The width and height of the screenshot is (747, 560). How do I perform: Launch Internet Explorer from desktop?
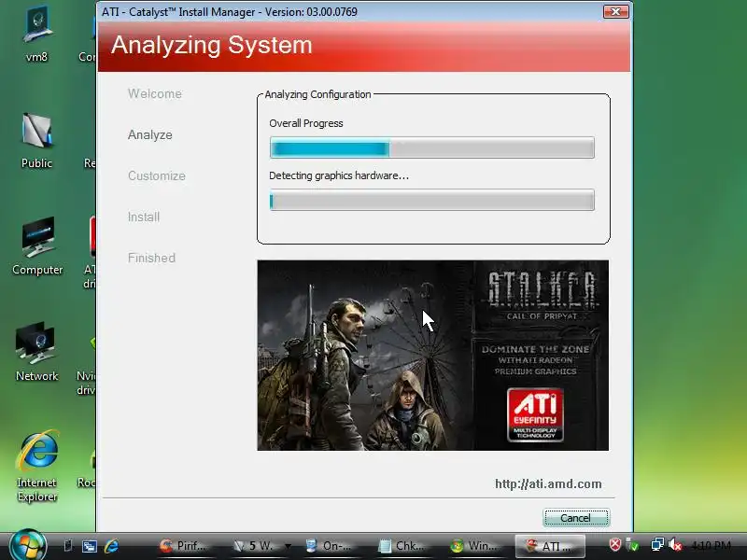pyautogui.click(x=37, y=467)
